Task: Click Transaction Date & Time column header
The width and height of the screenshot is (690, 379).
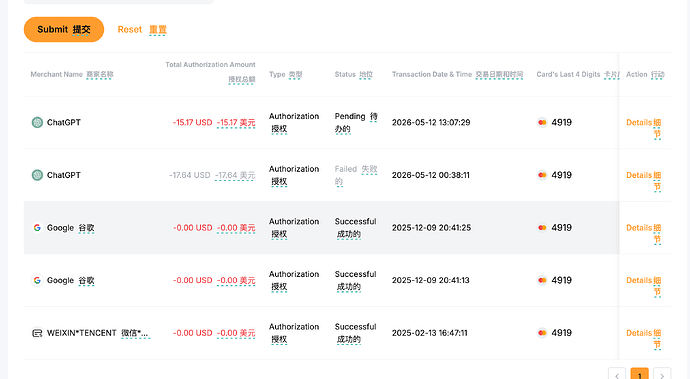Action: 457,74
